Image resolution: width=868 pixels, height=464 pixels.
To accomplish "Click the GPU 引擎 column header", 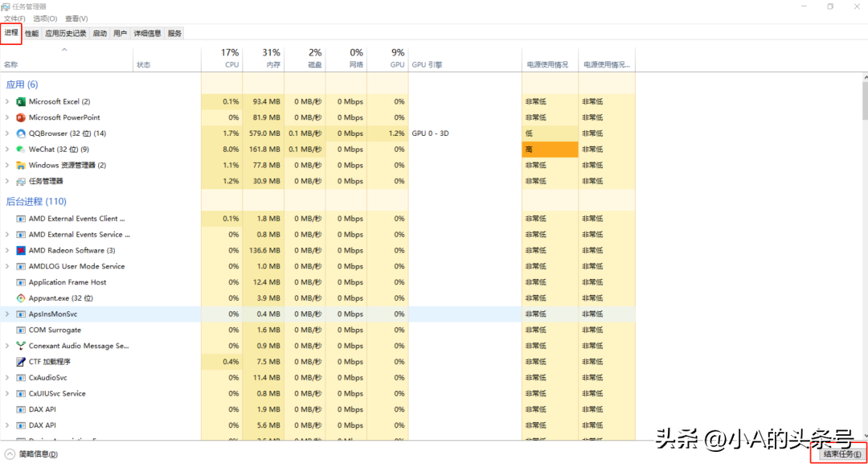I will [465, 59].
